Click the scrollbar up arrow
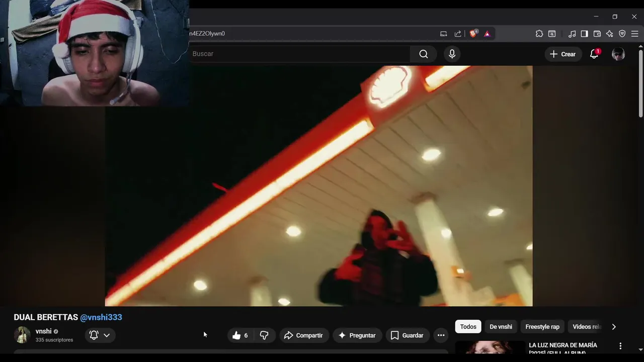The height and width of the screenshot is (362, 644). click(640, 46)
